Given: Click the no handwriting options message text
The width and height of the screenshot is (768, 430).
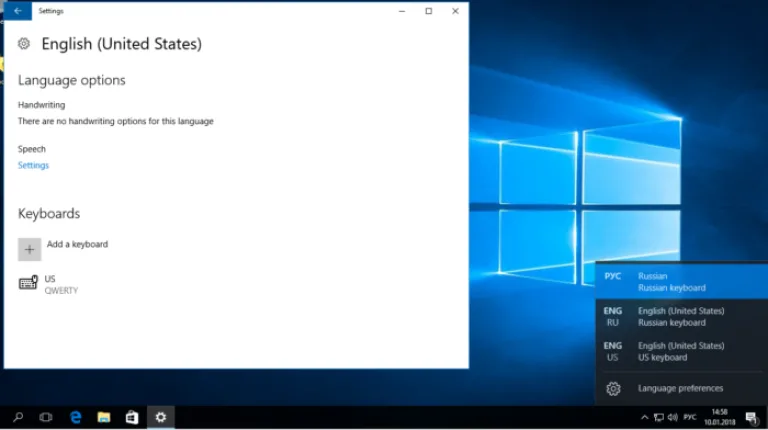Looking at the screenshot, I should pos(116,121).
